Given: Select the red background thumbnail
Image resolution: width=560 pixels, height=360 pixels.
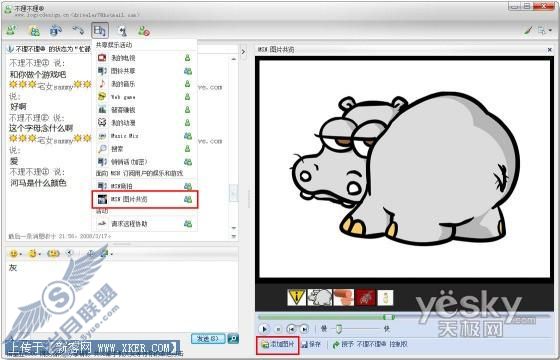Looking at the screenshot, I should (366, 298).
